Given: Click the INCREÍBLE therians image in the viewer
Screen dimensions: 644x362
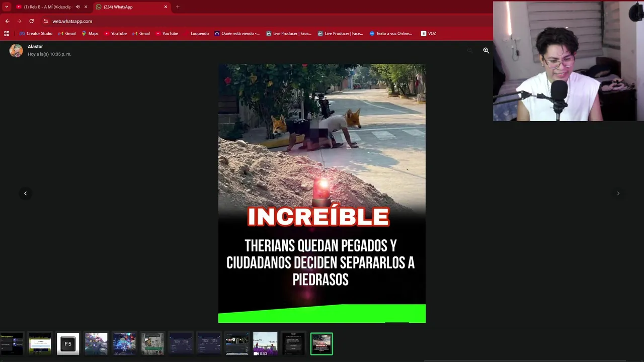Looking at the screenshot, I should point(322,194).
